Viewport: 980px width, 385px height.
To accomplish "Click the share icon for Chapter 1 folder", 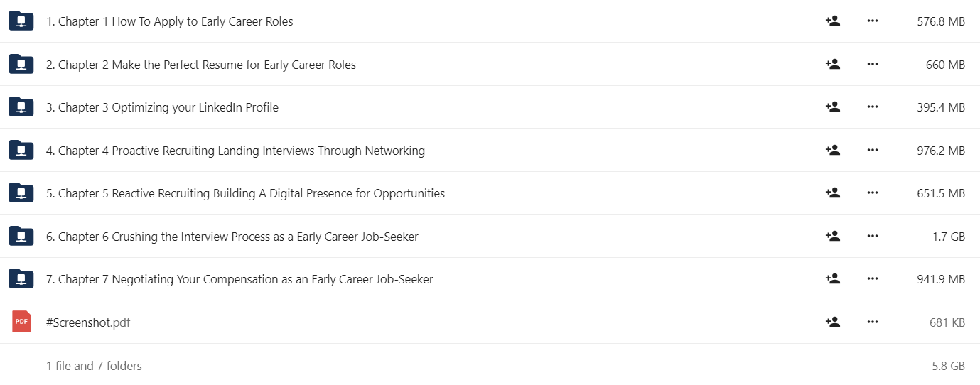I will 832,21.
